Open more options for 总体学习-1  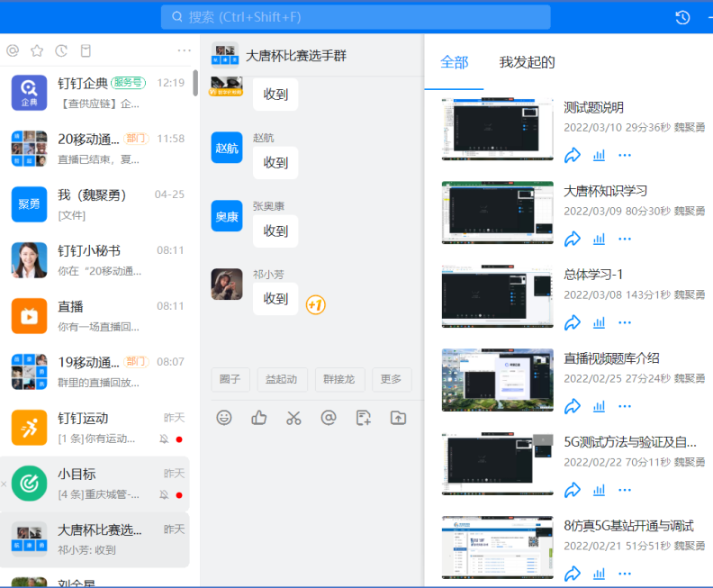tap(625, 323)
